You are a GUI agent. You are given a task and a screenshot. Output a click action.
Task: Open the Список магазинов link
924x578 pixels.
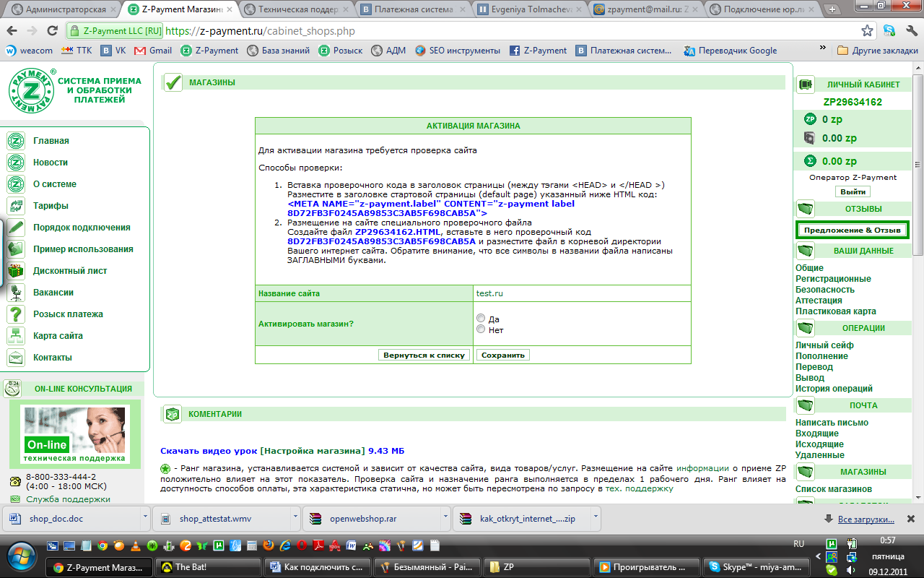834,490
